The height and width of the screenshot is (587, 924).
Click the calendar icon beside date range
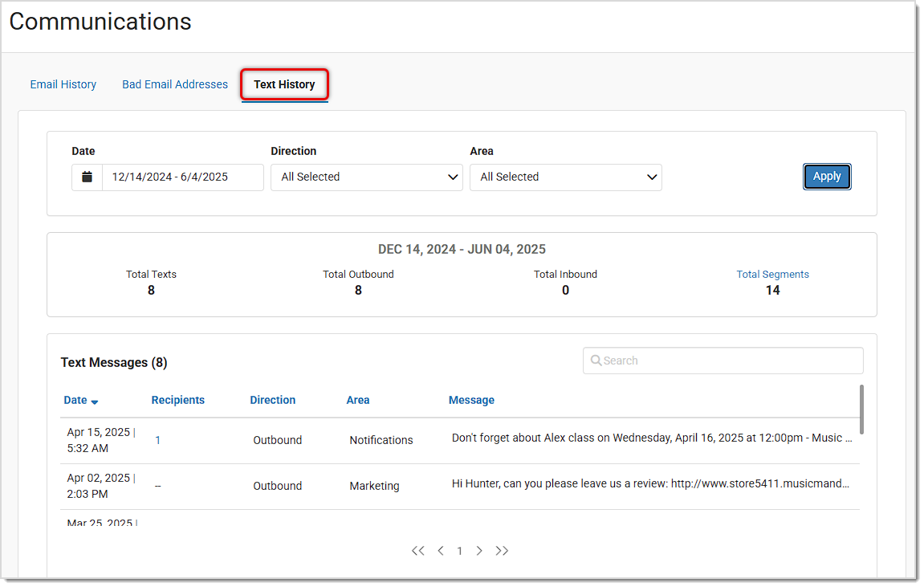tap(87, 177)
